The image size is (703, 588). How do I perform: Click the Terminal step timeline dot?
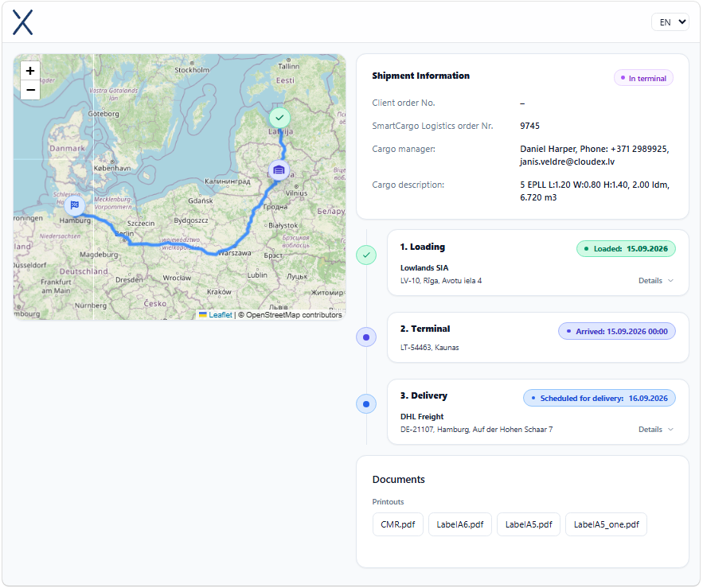tap(366, 337)
